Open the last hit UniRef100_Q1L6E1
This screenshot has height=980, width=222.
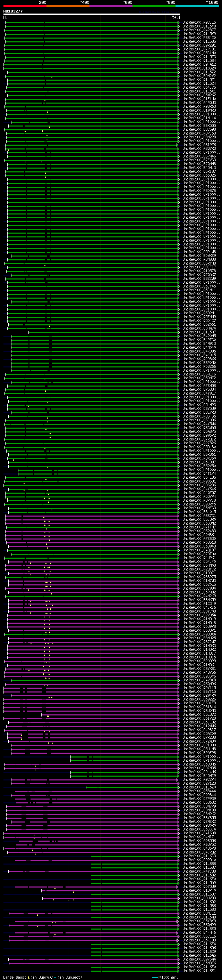coord(199,971)
